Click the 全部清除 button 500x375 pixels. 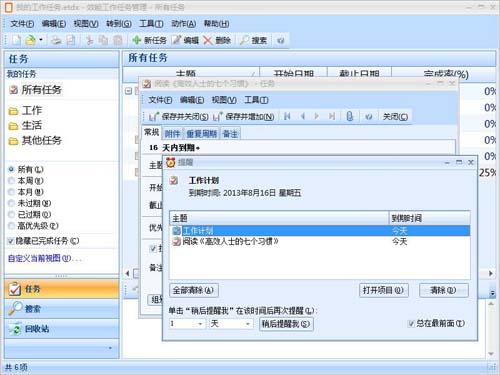point(194,290)
